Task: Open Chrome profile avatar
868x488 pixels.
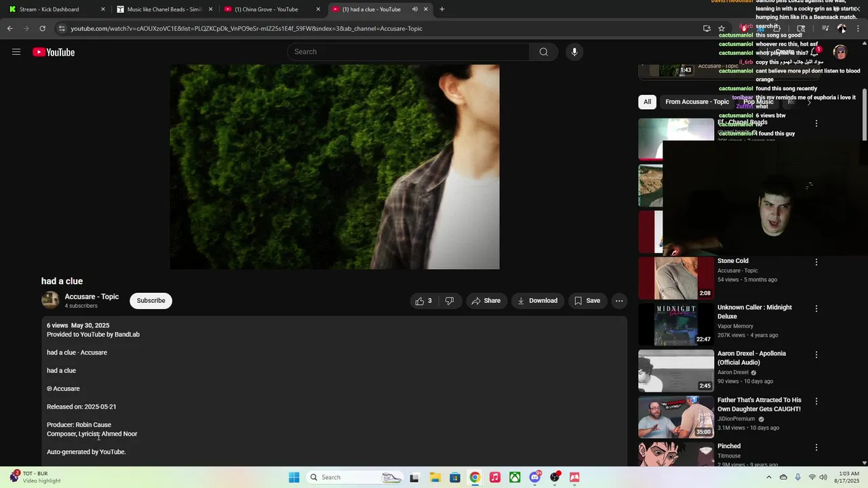Action: (x=842, y=28)
